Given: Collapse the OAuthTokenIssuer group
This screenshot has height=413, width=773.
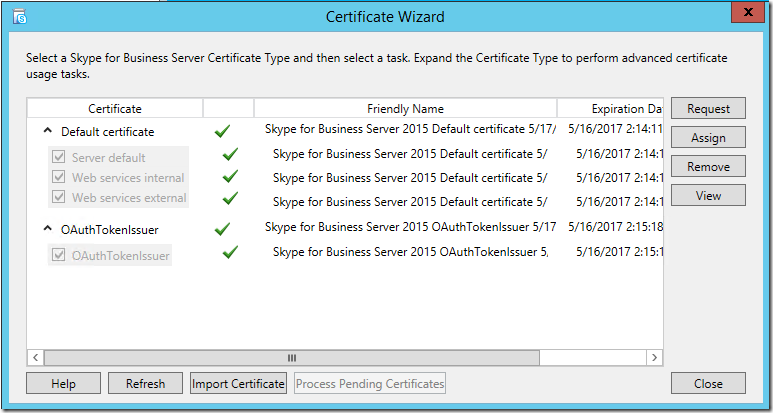Looking at the screenshot, I should (x=47, y=229).
